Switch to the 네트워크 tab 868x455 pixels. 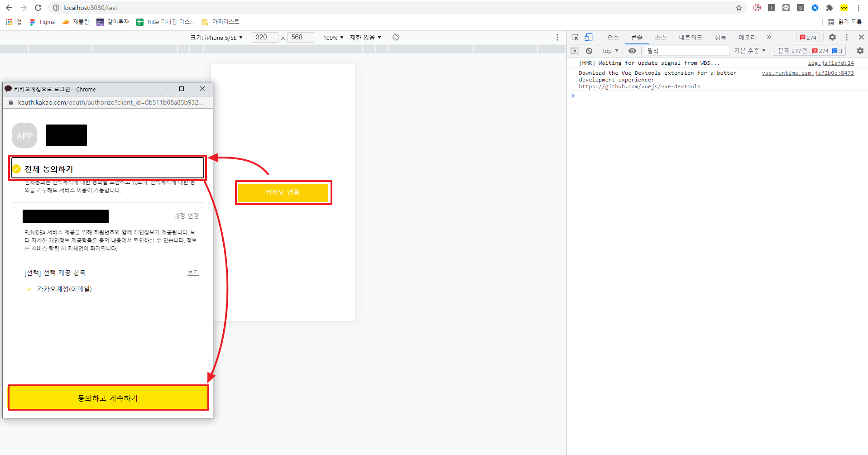tap(691, 38)
